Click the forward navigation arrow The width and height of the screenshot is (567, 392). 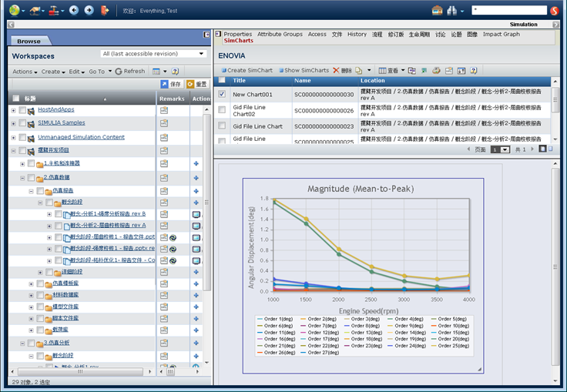tap(89, 10)
